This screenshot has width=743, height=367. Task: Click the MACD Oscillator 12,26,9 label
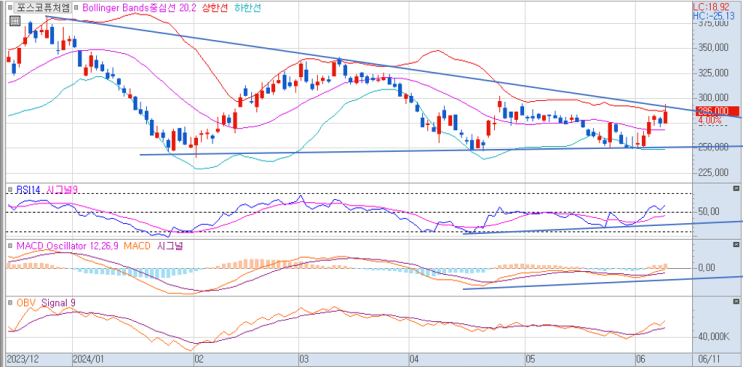coord(67,246)
